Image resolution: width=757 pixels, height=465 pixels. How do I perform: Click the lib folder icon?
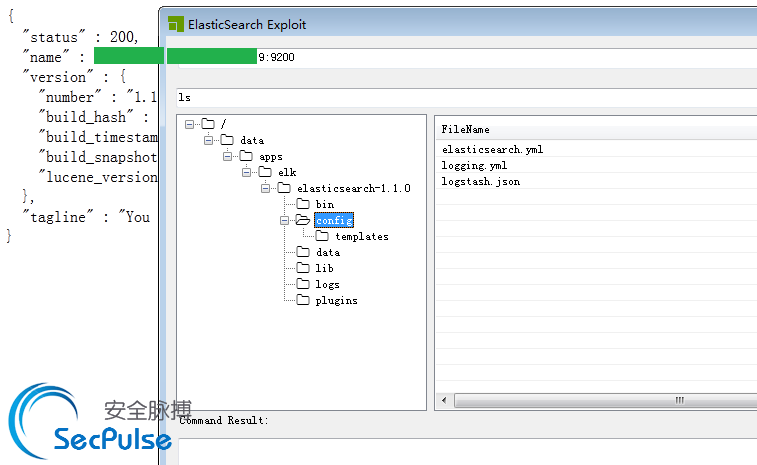(303, 268)
